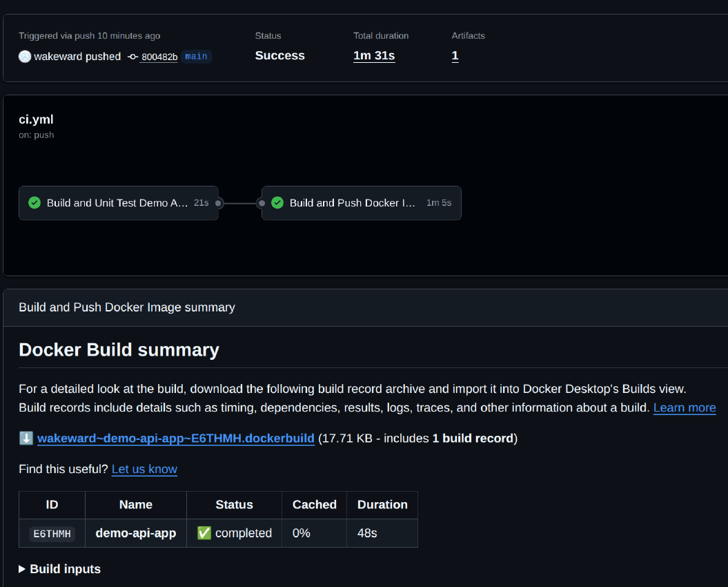
Task: Open Build and Unit Test Demo job
Action: 117,203
